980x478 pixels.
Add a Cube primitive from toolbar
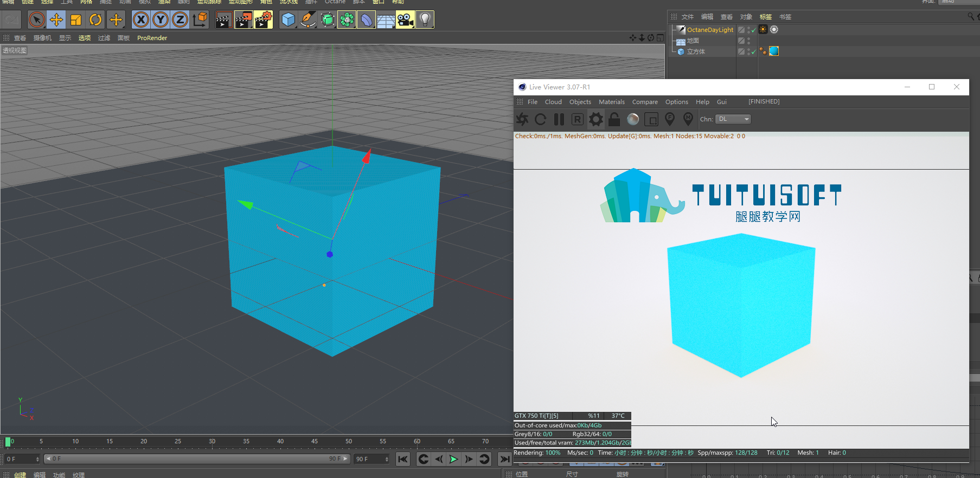point(288,20)
